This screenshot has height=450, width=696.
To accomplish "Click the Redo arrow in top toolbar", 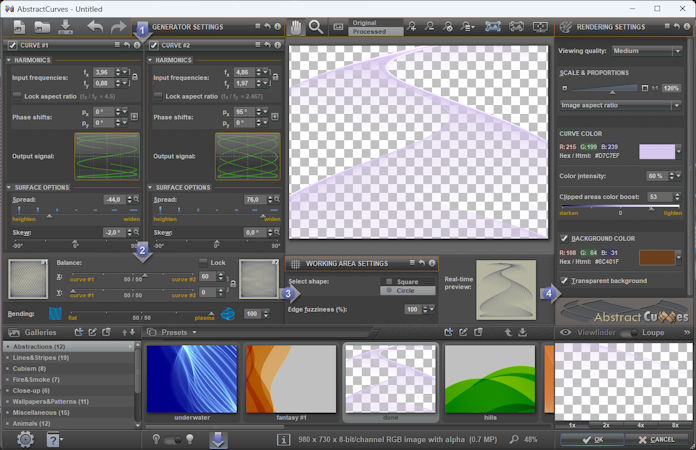I will pos(118,27).
